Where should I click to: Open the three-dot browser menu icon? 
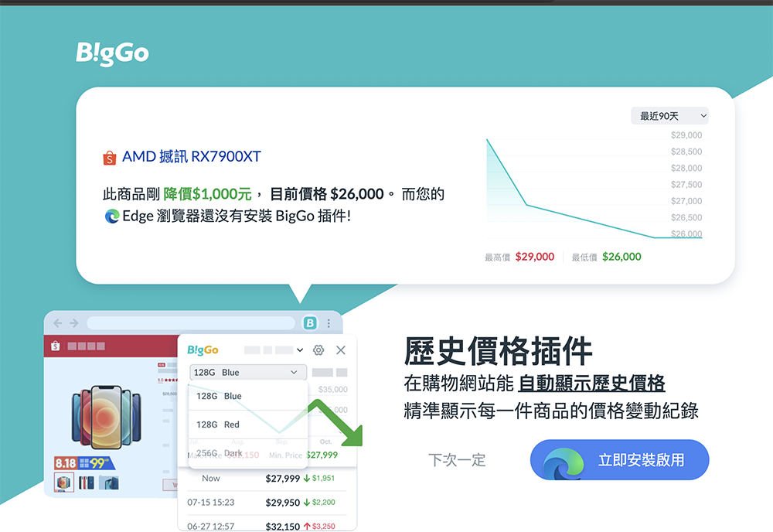tap(329, 323)
